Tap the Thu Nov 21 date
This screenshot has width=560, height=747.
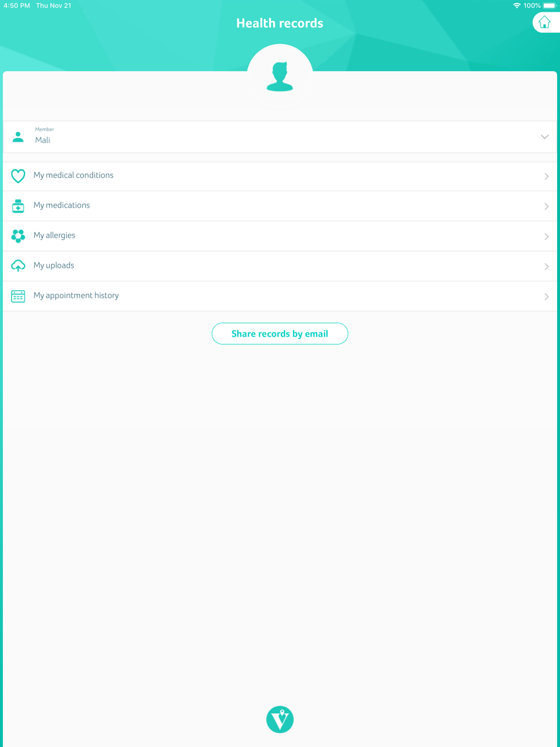point(54,6)
